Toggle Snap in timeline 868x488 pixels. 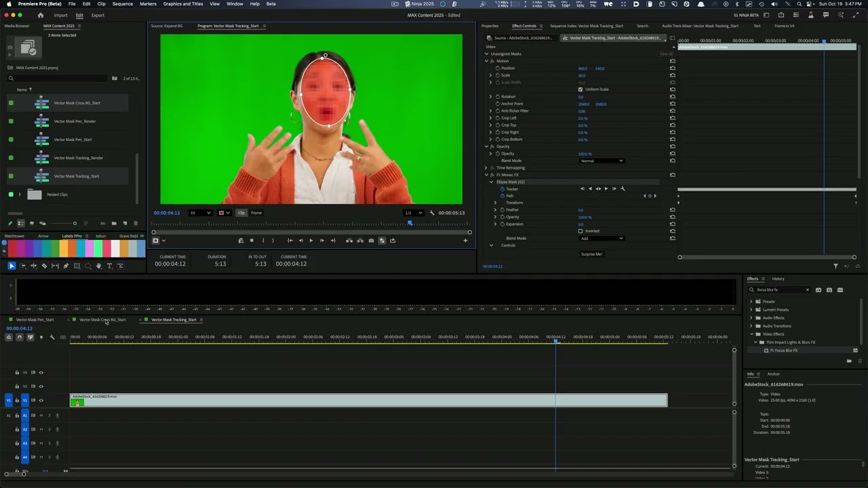click(19, 337)
